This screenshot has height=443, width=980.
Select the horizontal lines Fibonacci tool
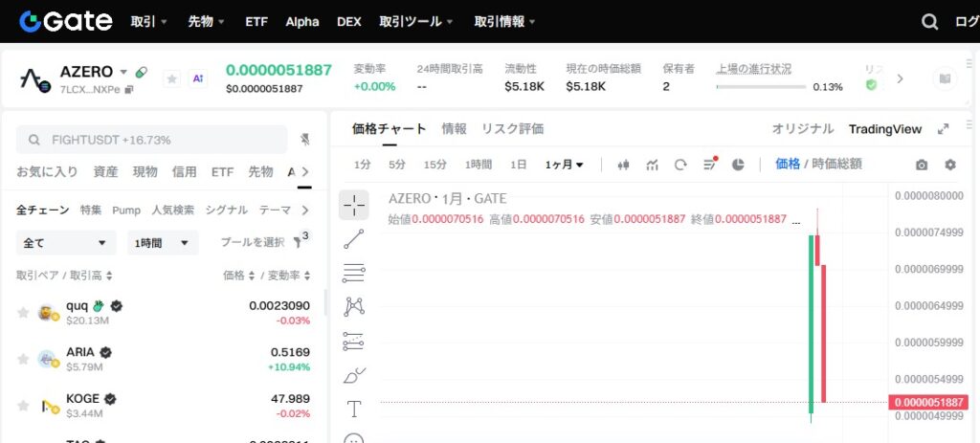[x=354, y=273]
